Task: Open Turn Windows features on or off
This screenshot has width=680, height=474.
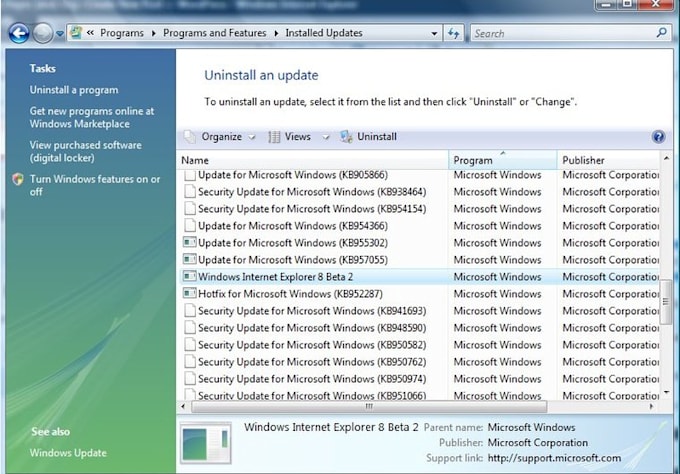Action: 95,185
